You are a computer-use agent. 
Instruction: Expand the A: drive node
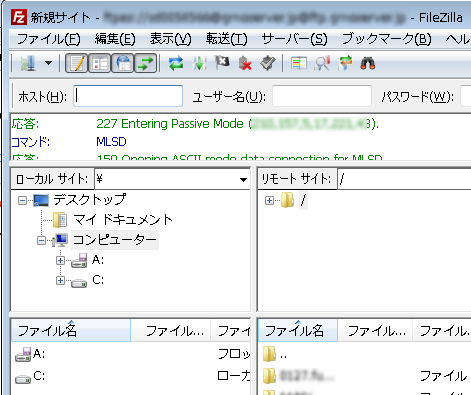(60, 260)
